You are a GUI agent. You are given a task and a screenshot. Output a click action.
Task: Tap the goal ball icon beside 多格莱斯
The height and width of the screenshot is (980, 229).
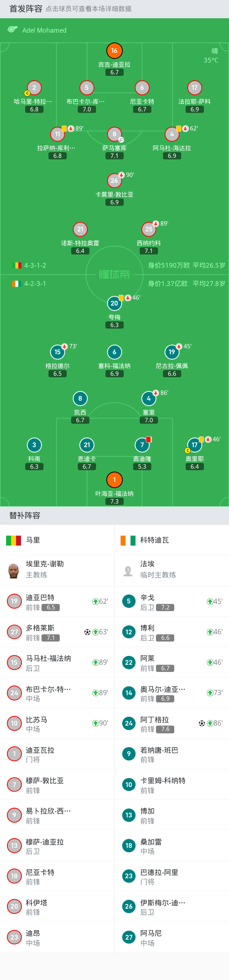pyautogui.click(x=87, y=632)
